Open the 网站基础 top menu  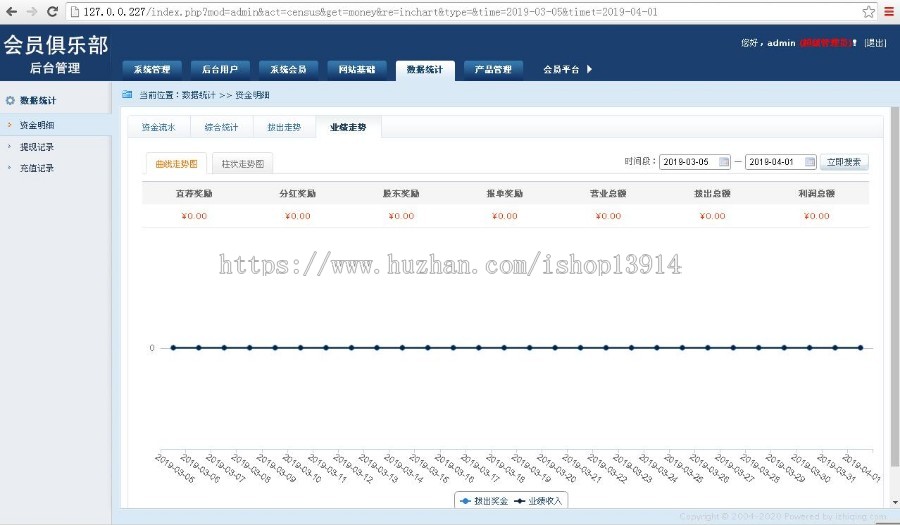[356, 69]
